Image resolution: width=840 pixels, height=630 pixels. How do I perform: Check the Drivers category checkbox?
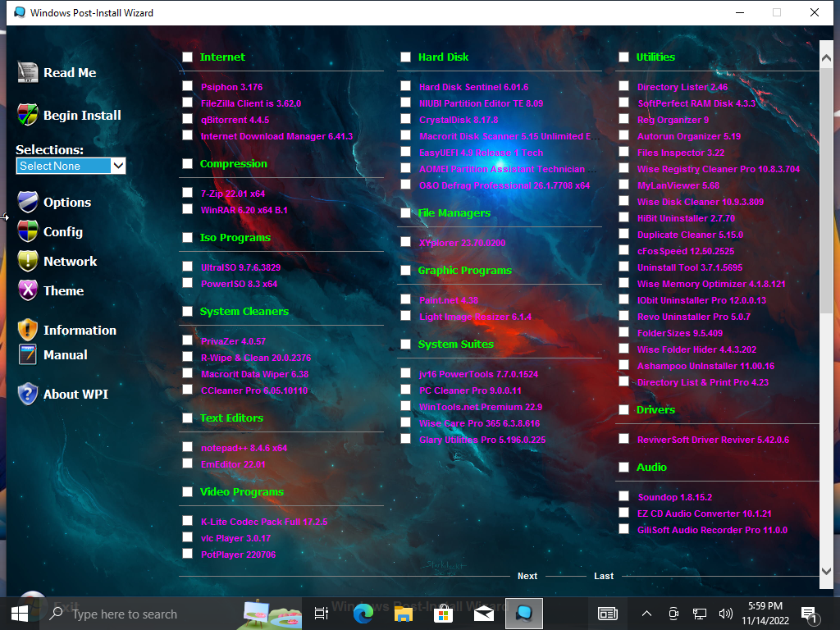pyautogui.click(x=623, y=410)
